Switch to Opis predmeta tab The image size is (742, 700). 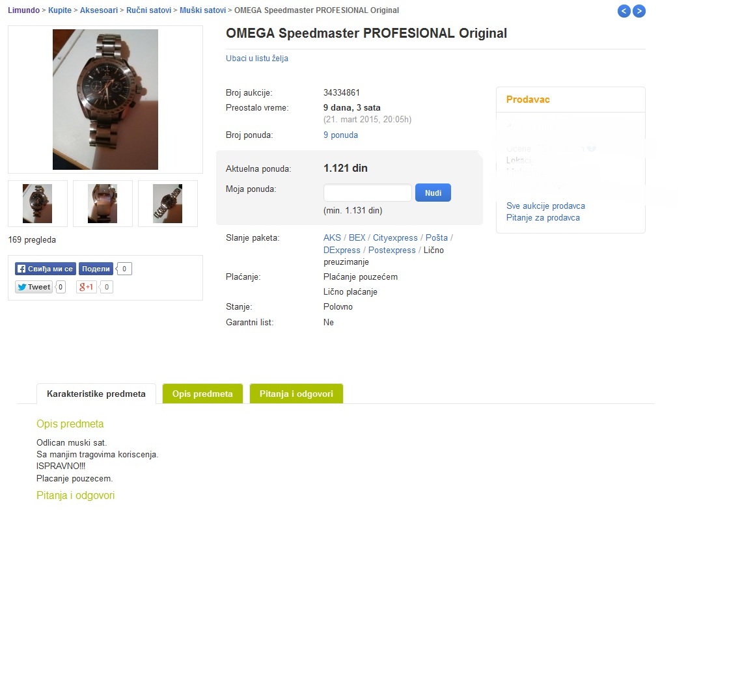point(202,394)
